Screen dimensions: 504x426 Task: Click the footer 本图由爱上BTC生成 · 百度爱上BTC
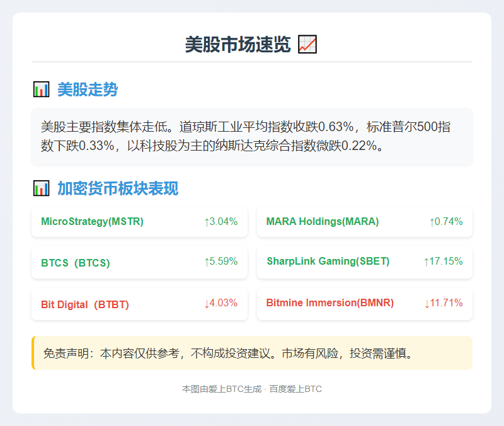[x=251, y=389]
